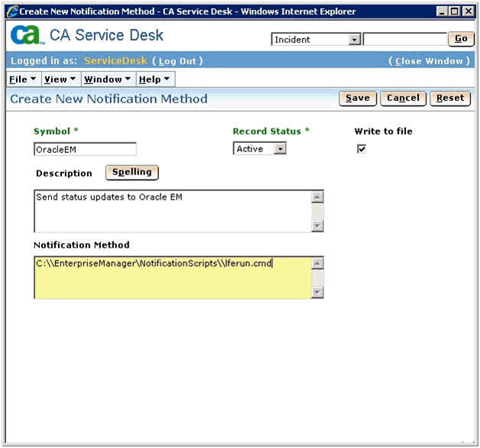This screenshot has width=480, height=448.
Task: Cancel creating the notification method
Action: (403, 99)
